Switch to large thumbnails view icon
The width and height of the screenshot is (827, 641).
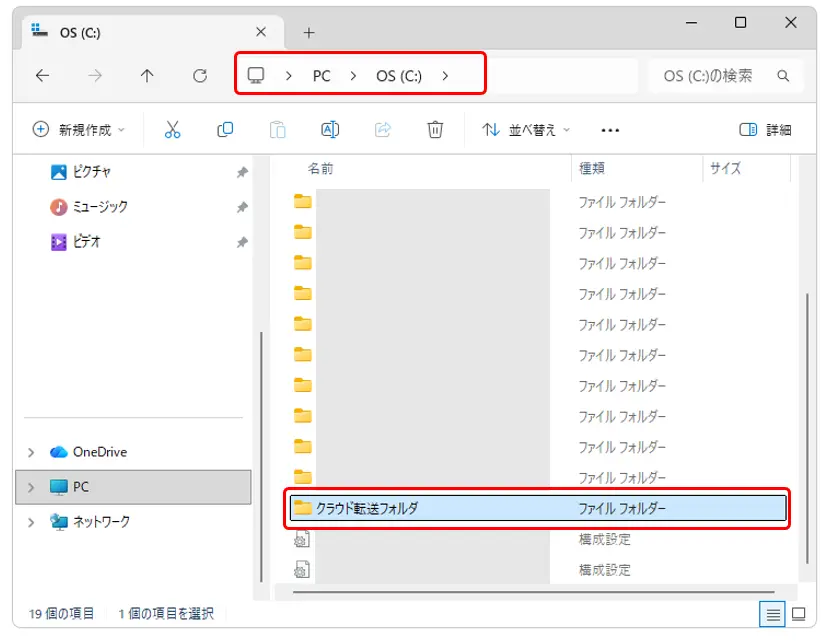pos(799,613)
